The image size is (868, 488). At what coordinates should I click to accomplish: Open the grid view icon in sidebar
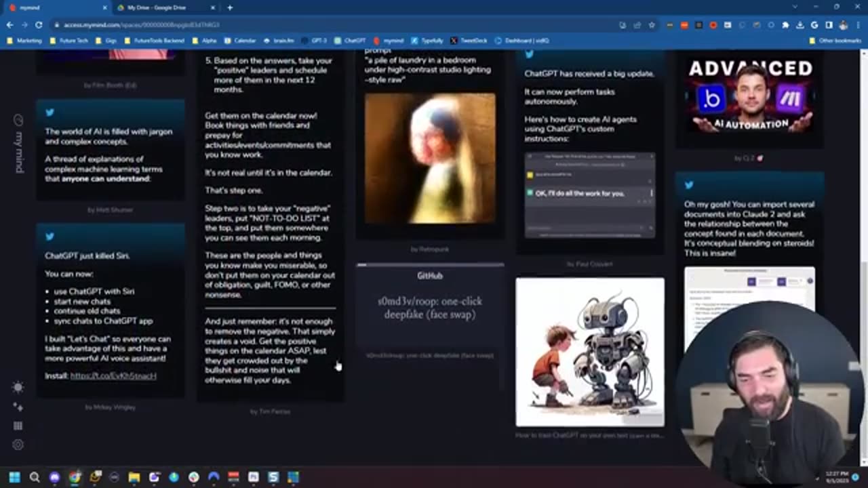18,426
